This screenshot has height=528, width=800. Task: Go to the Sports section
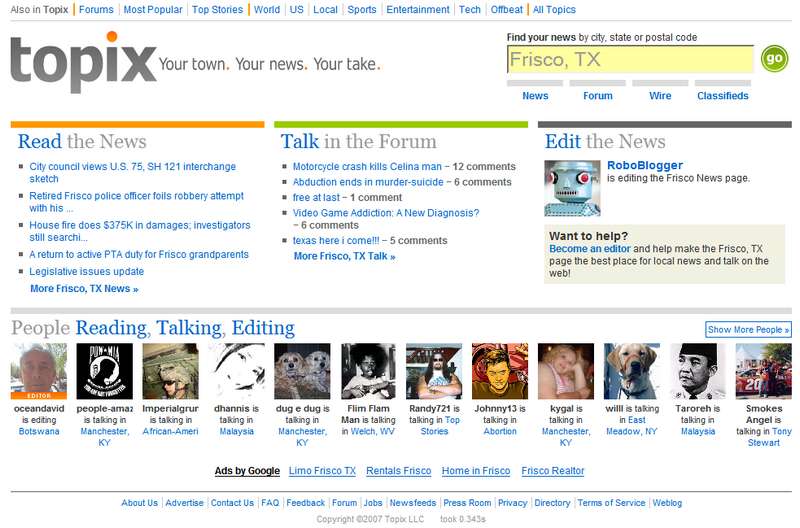362,9
